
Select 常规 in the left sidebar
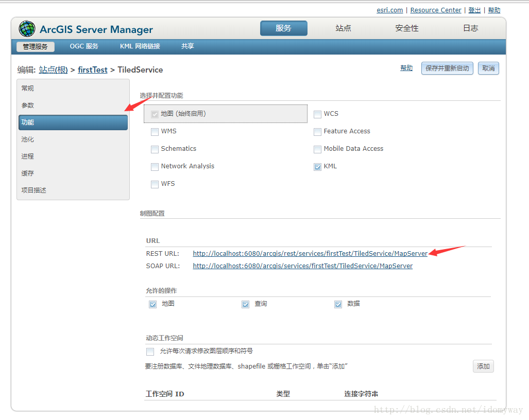[x=73, y=89]
